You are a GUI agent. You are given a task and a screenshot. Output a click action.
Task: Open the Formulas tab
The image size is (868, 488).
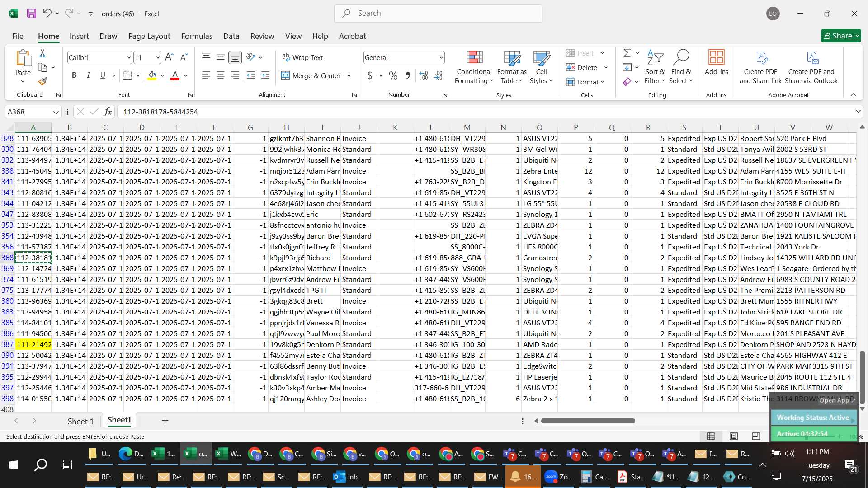pos(197,36)
